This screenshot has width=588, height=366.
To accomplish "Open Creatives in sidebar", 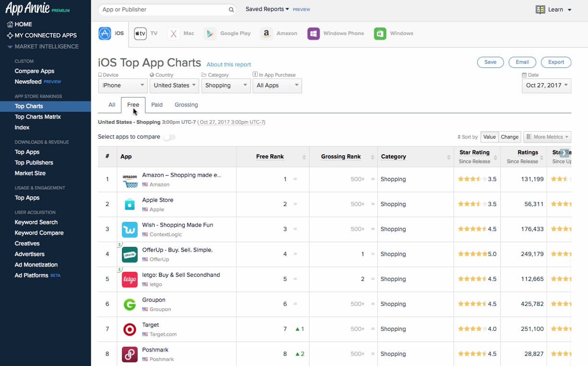I will [x=27, y=244].
